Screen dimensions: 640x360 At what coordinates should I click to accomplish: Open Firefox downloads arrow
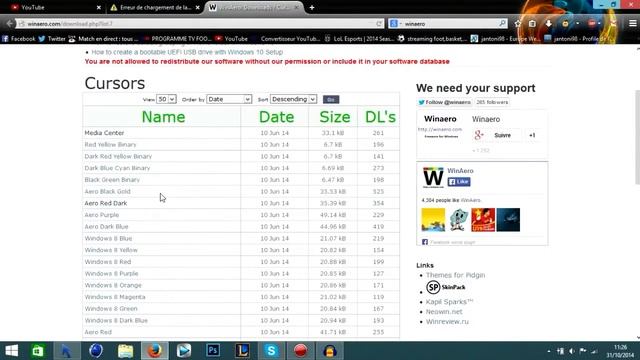point(549,24)
